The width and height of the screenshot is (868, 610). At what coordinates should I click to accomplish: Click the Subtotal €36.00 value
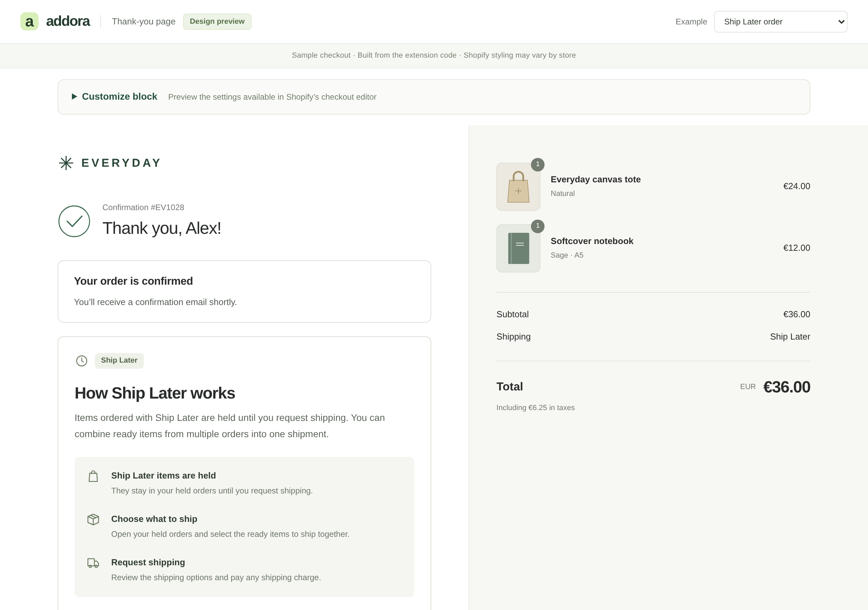(x=796, y=314)
